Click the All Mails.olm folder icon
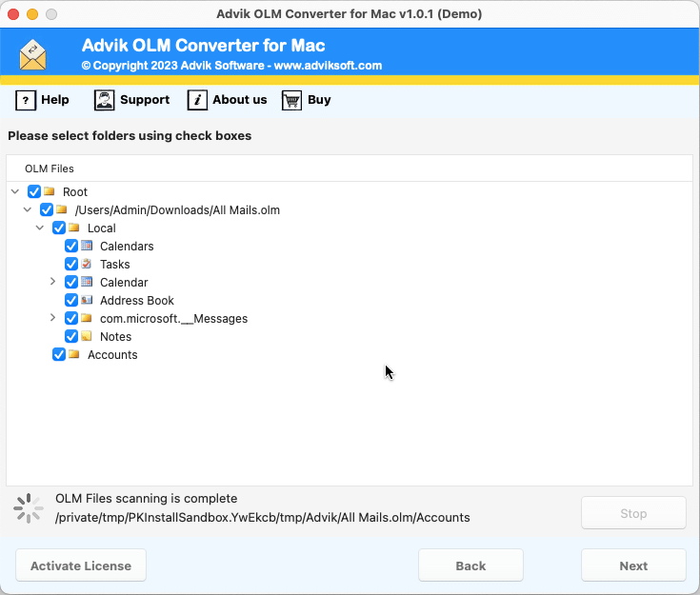Viewport: 700px width, 595px height. (x=62, y=209)
